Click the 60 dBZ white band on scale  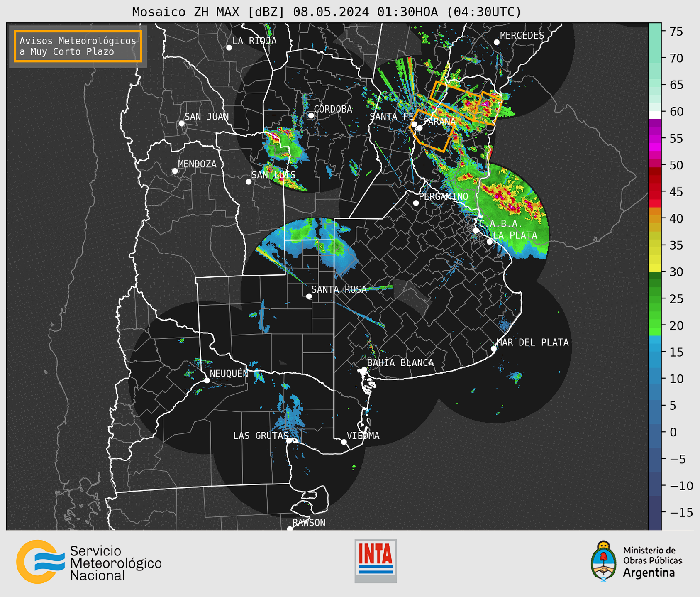point(655,115)
